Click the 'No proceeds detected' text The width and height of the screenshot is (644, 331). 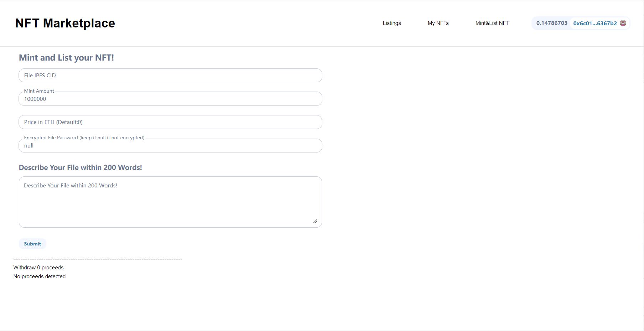pos(40,276)
